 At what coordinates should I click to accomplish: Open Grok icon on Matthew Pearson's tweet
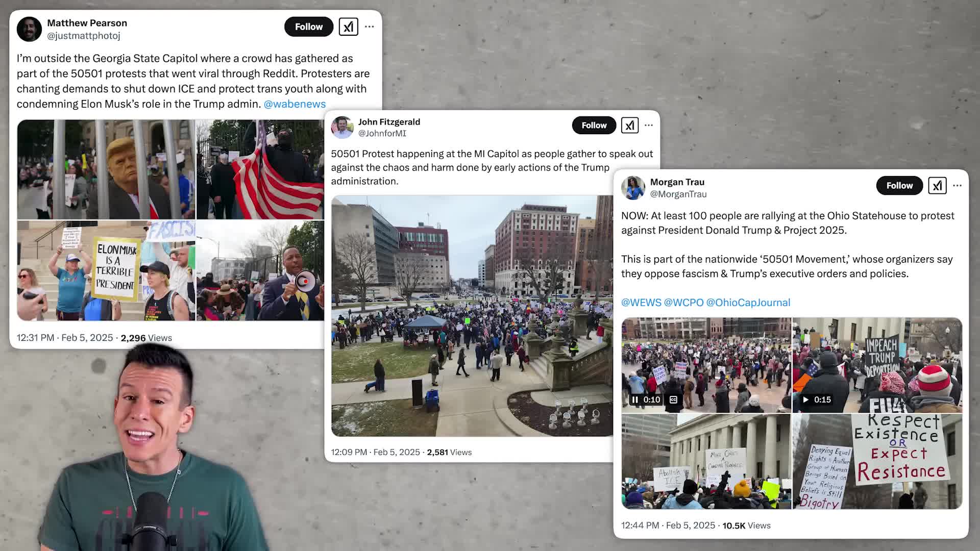(x=348, y=27)
